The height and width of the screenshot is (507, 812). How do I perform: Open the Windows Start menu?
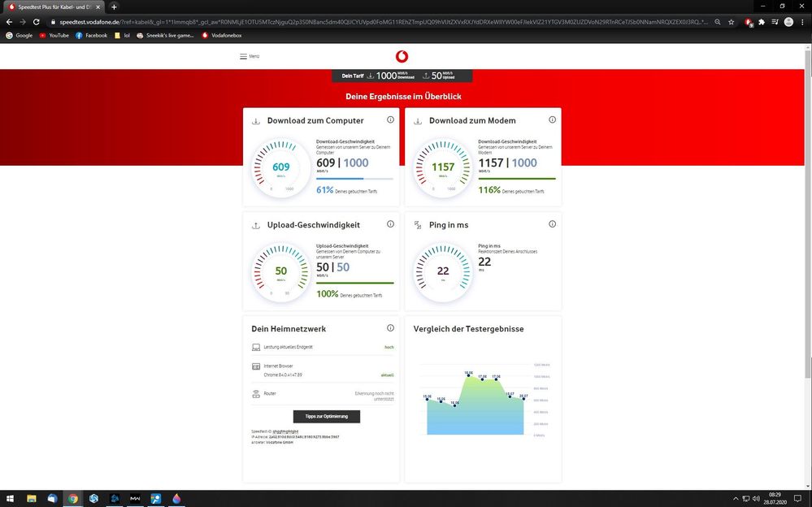(10, 499)
